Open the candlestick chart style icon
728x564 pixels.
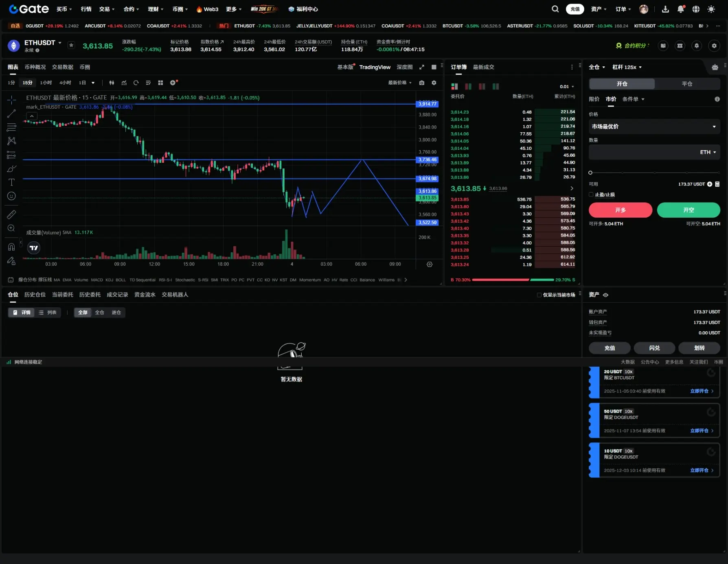point(112,83)
